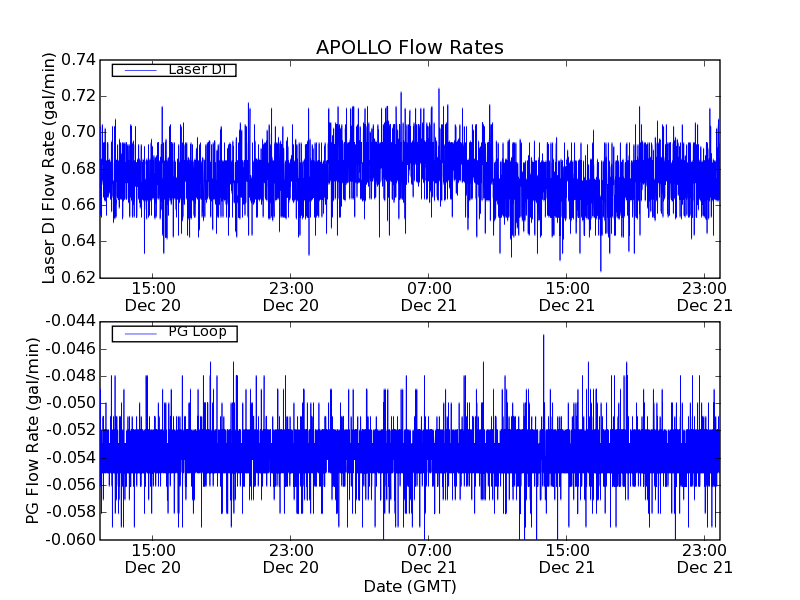Click the 23:00 Dec 20 tick under PG Loop plot
This screenshot has height=600, width=800.
pyautogui.click(x=291, y=558)
